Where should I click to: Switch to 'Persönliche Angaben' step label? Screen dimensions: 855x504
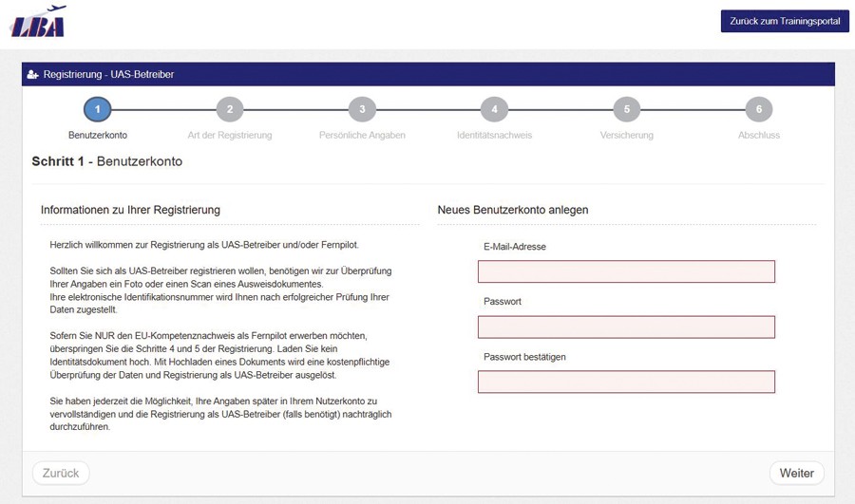362,136
